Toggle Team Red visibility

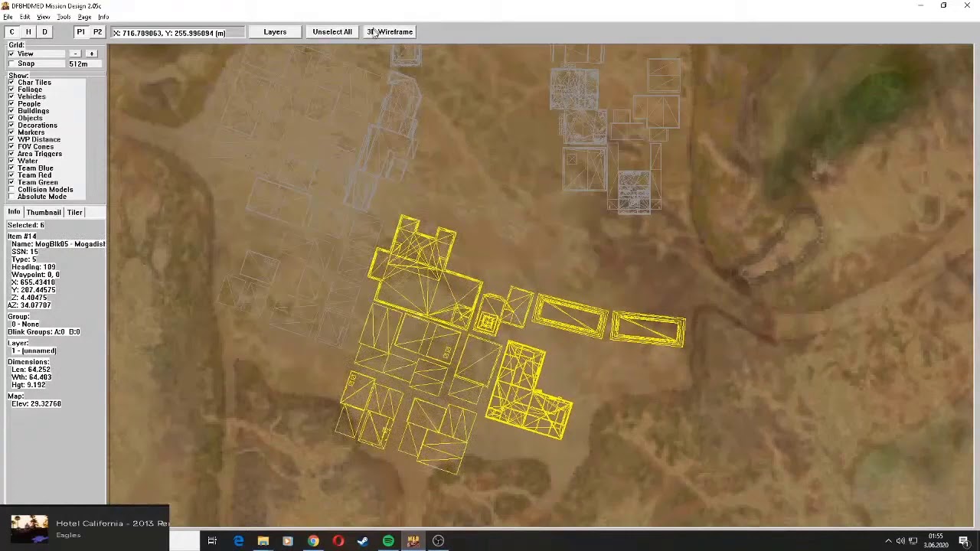point(11,175)
